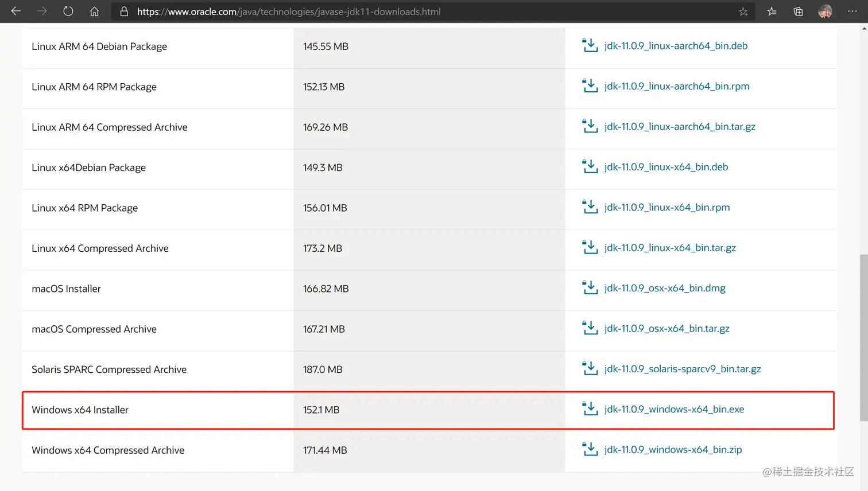The image size is (868, 491).
Task: Click download icon for solaris-sparcv9 archive
Action: pos(590,368)
